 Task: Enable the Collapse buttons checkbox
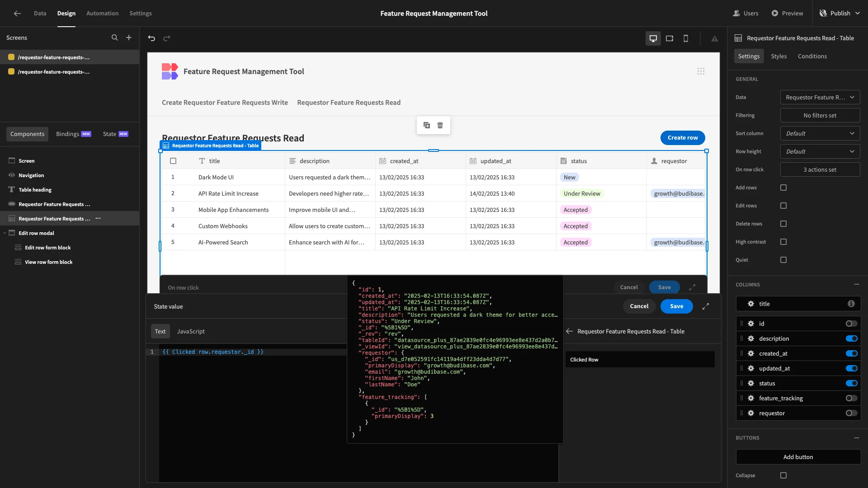pos(783,475)
